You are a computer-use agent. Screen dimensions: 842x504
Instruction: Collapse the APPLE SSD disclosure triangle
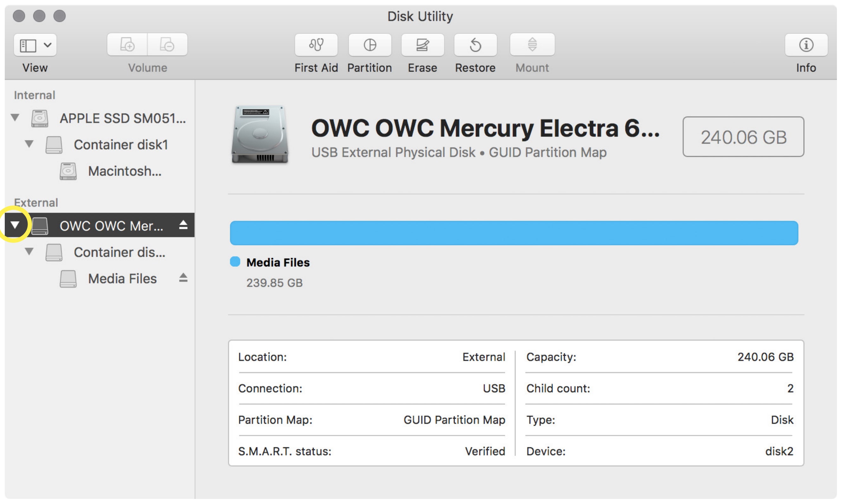click(15, 118)
